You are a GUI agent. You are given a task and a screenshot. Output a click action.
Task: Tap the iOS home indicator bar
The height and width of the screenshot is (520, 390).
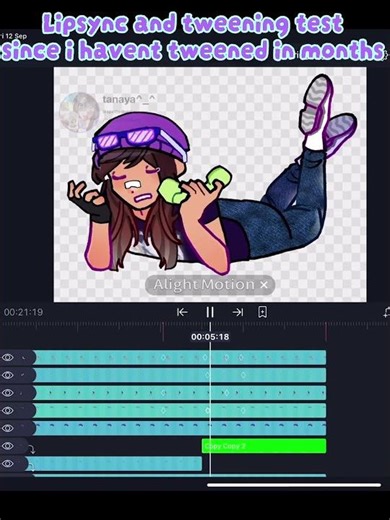tap(294, 485)
